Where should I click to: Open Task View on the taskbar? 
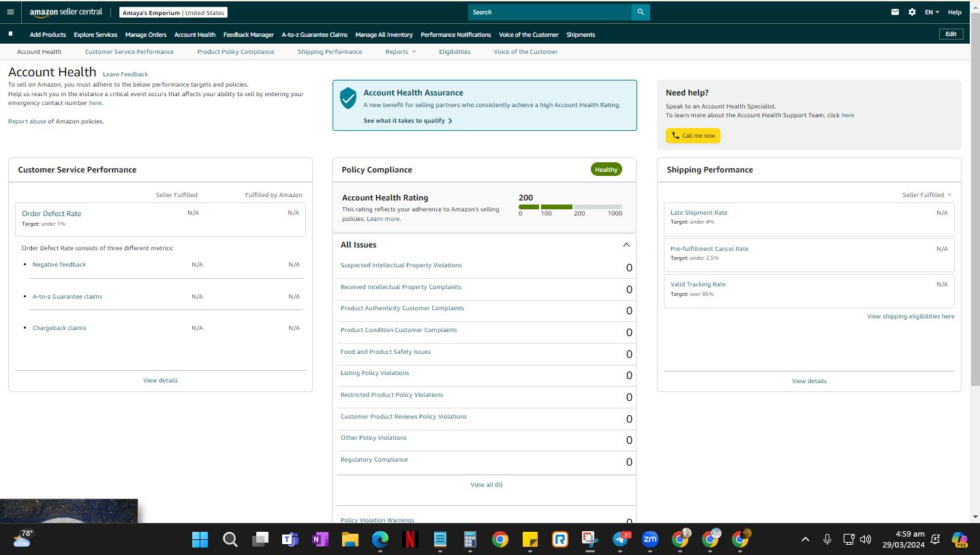click(x=260, y=539)
